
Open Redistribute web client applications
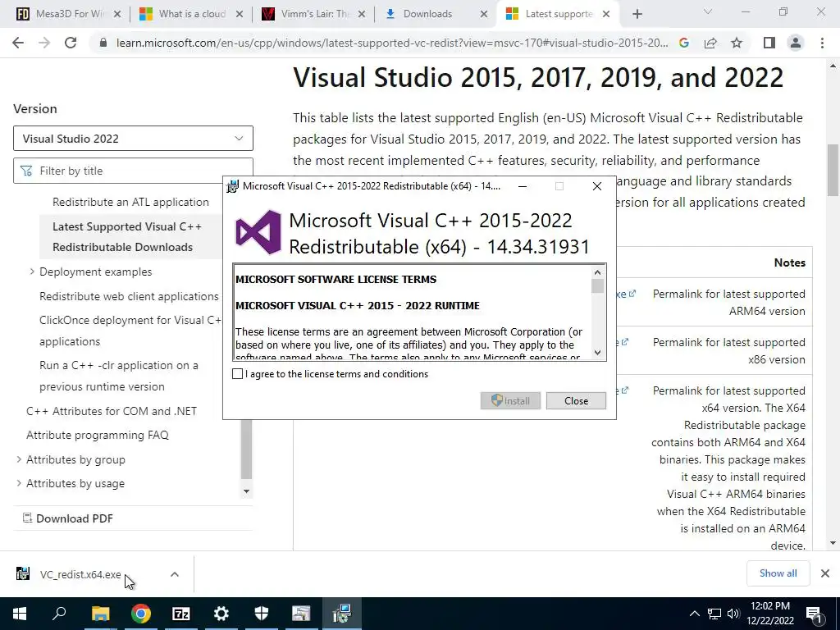coord(129,296)
